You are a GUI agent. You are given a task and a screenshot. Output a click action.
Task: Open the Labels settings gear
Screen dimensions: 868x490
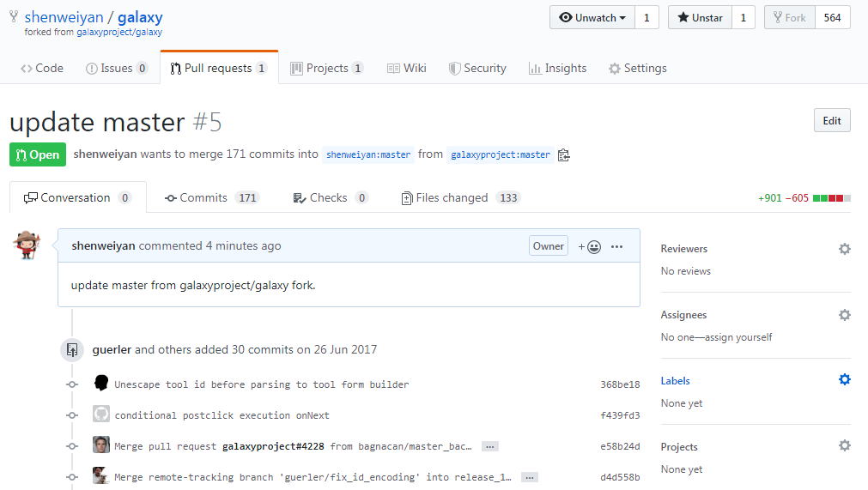tap(845, 379)
